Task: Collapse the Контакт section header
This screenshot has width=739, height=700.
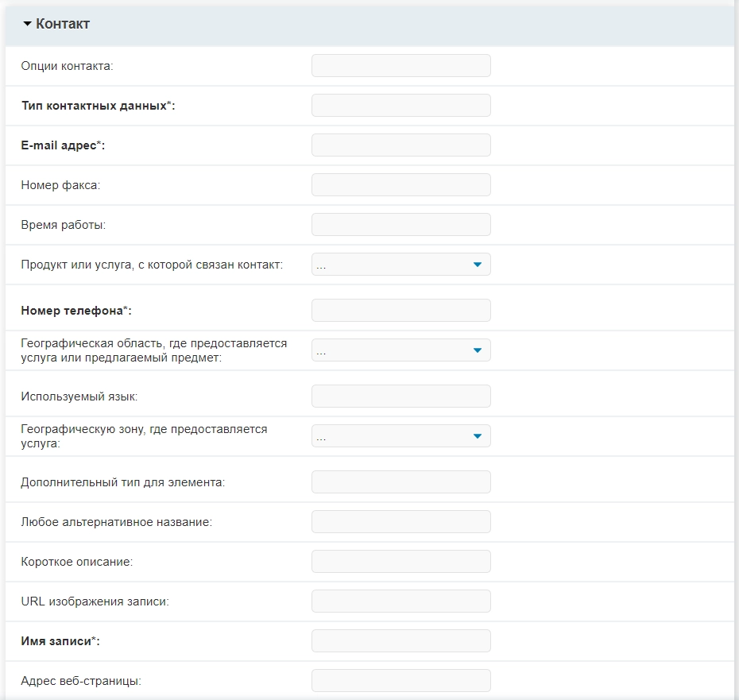Action: click(370, 24)
